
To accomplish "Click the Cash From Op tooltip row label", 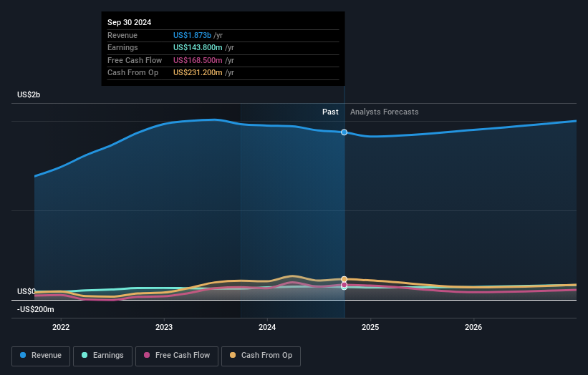I will pos(132,73).
